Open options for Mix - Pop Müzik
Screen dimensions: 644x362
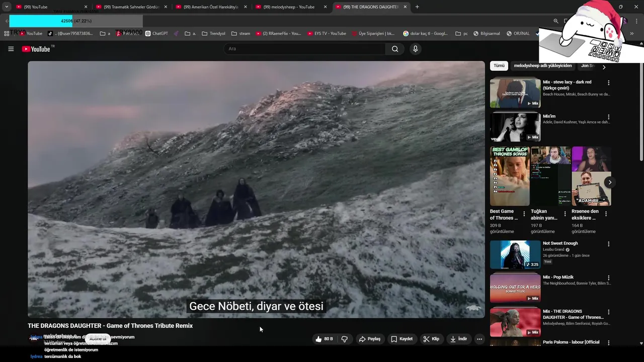608,278
